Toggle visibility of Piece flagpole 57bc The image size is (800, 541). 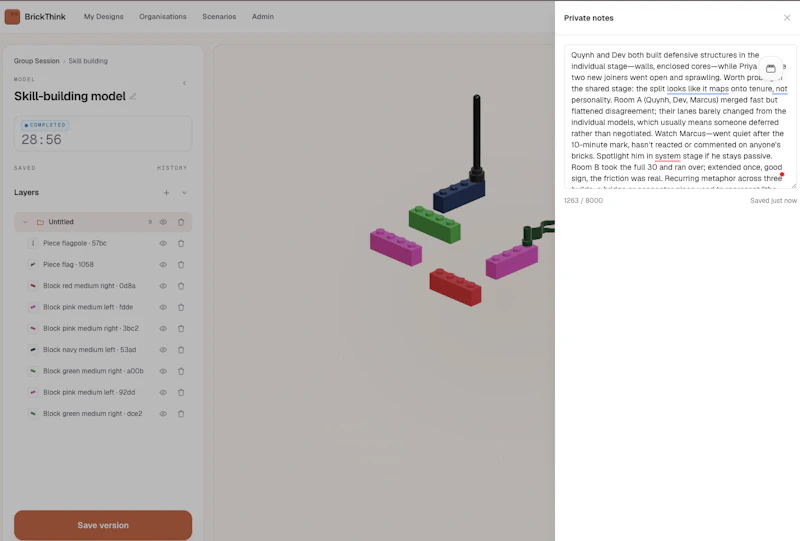[x=163, y=243]
